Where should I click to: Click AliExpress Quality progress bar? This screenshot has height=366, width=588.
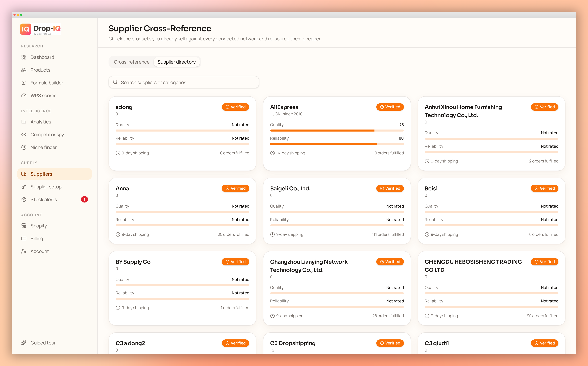[337, 131]
